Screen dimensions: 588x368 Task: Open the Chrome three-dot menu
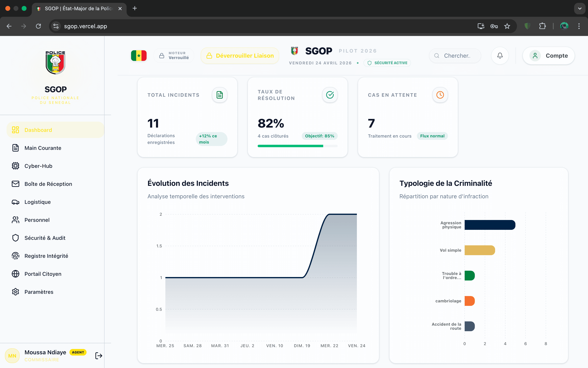click(x=579, y=26)
